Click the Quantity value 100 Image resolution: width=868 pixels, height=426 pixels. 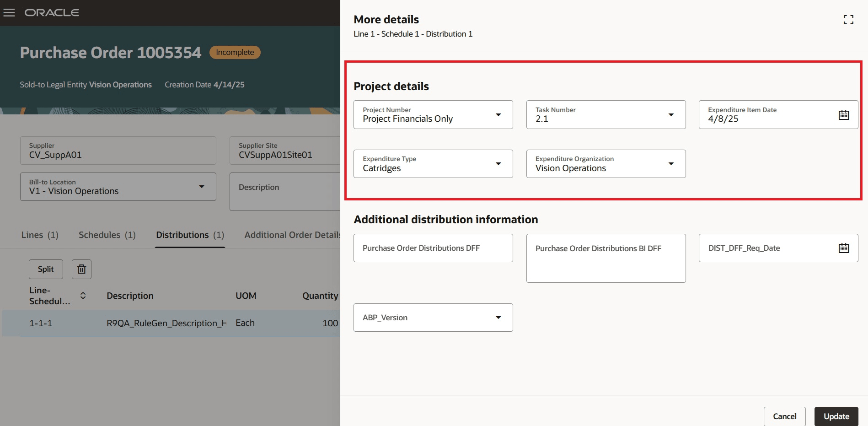(330, 323)
